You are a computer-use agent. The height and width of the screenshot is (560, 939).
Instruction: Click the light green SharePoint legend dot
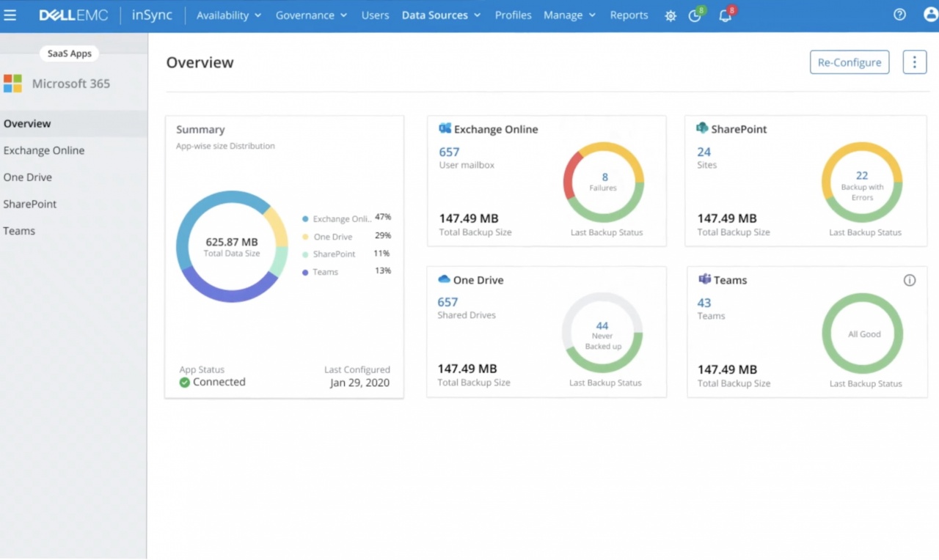click(305, 254)
